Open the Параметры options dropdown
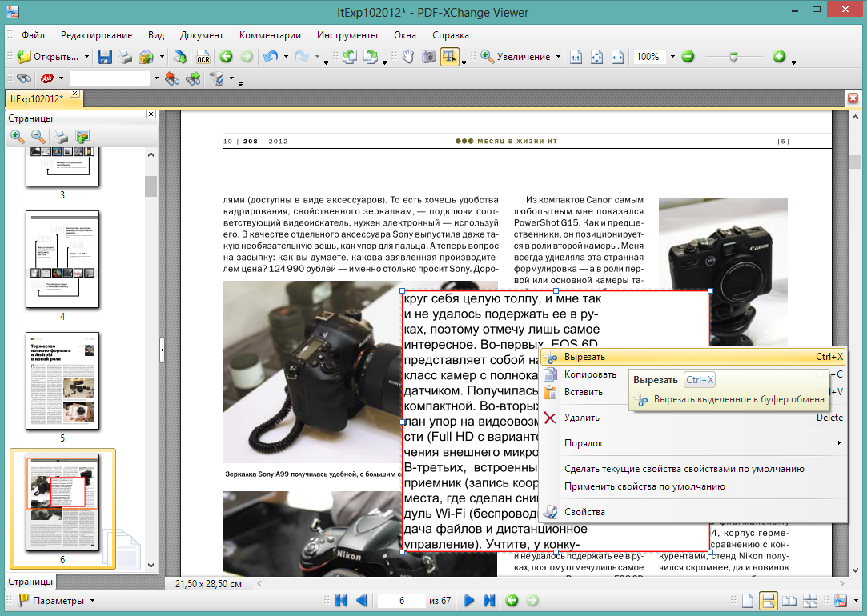This screenshot has height=616, width=867. pos(92,601)
